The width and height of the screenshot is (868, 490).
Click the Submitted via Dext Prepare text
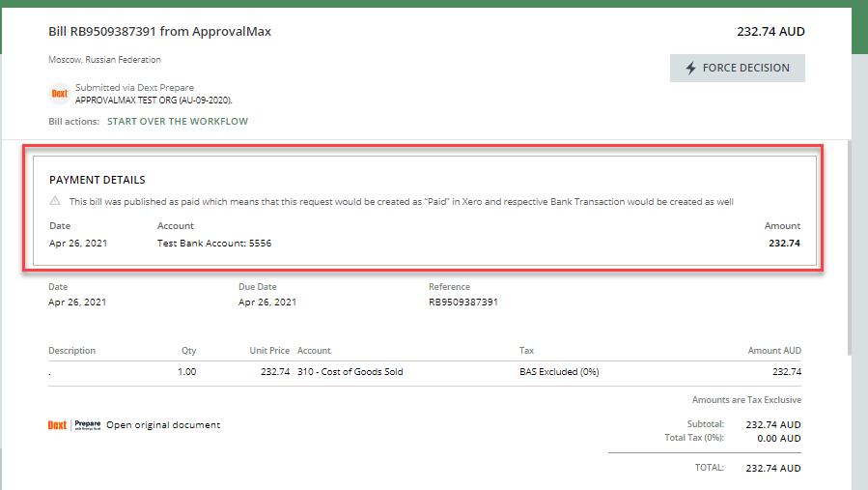pyautogui.click(x=134, y=88)
